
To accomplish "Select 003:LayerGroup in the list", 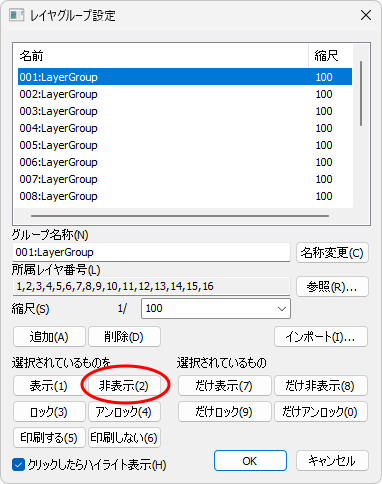I will point(185,111).
